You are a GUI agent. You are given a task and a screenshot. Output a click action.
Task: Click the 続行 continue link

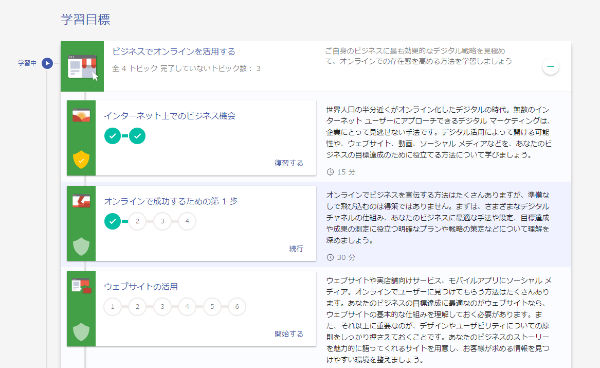(296, 248)
